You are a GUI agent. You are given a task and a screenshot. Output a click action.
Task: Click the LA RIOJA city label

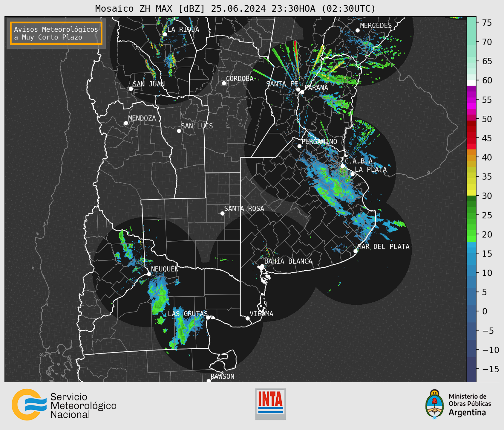pyautogui.click(x=183, y=29)
